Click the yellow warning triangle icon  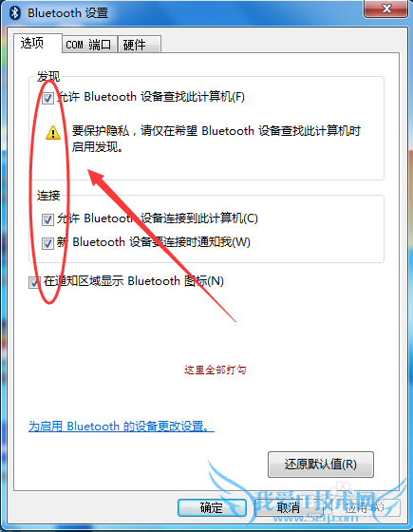pyautogui.click(x=53, y=133)
